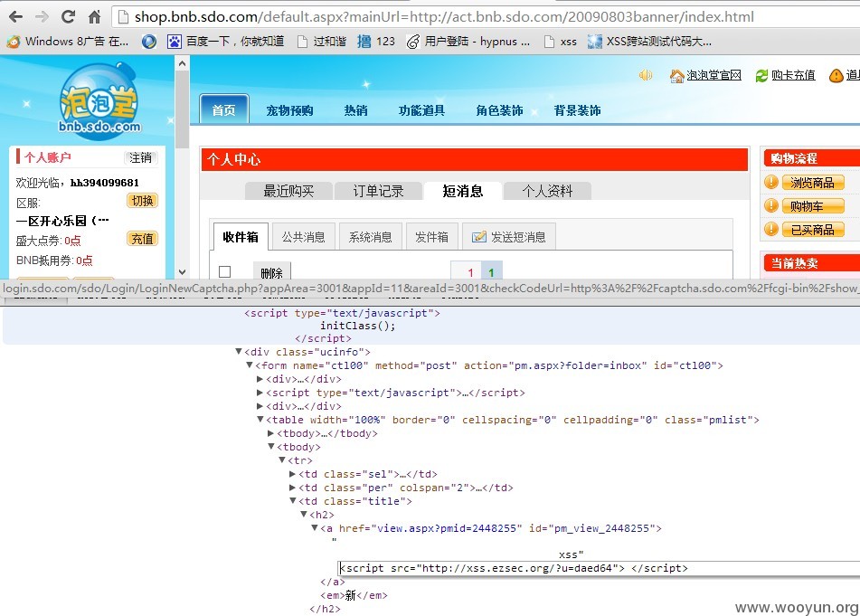
Task: Select the em 新 element line
Action: point(354,595)
